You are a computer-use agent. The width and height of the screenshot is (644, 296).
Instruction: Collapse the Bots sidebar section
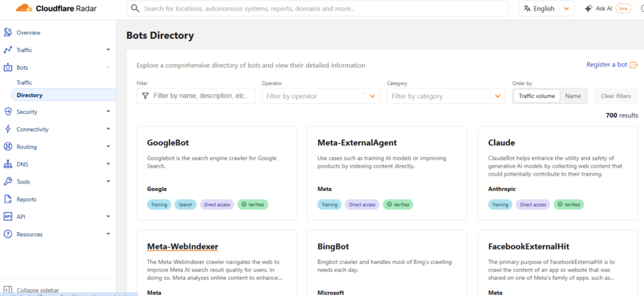[x=108, y=67]
